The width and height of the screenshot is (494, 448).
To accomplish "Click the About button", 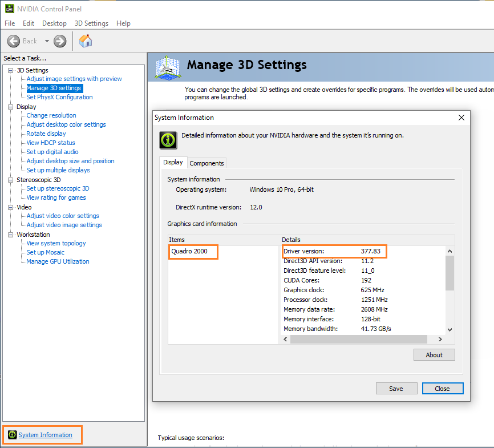I will 434,355.
